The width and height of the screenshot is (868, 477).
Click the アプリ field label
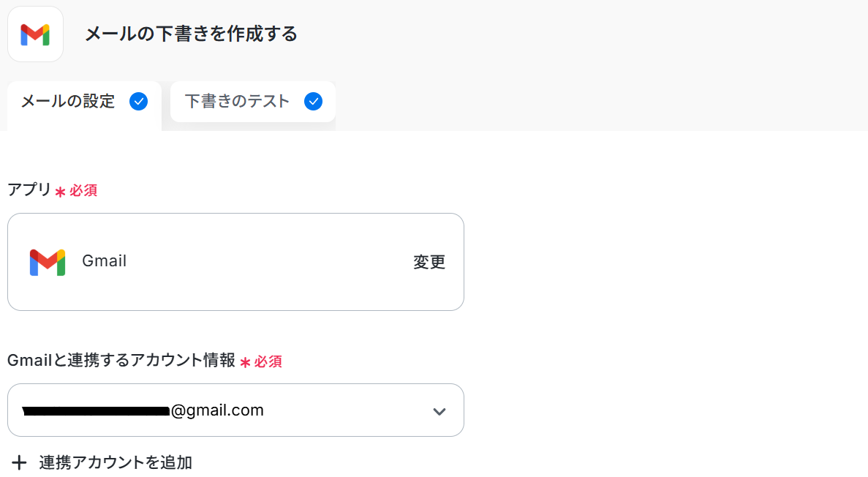click(29, 190)
